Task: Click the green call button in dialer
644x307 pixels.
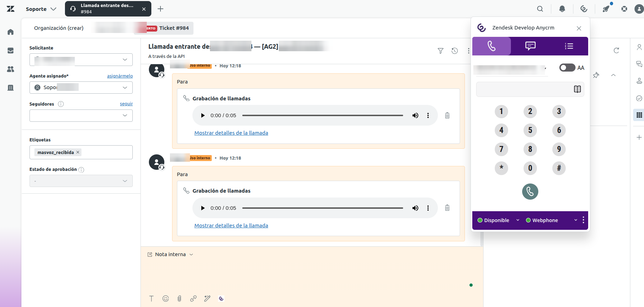Action: [x=530, y=192]
